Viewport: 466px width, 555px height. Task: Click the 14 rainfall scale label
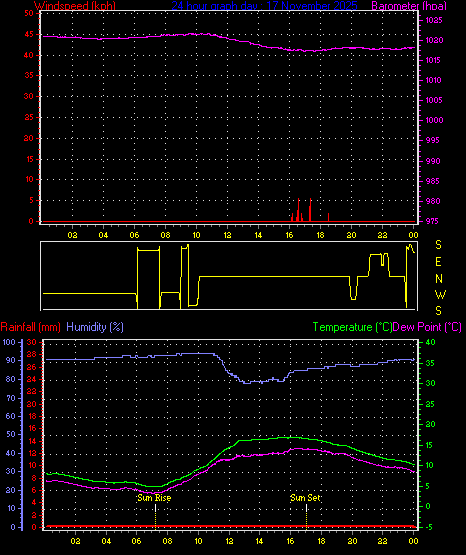(x=32, y=441)
